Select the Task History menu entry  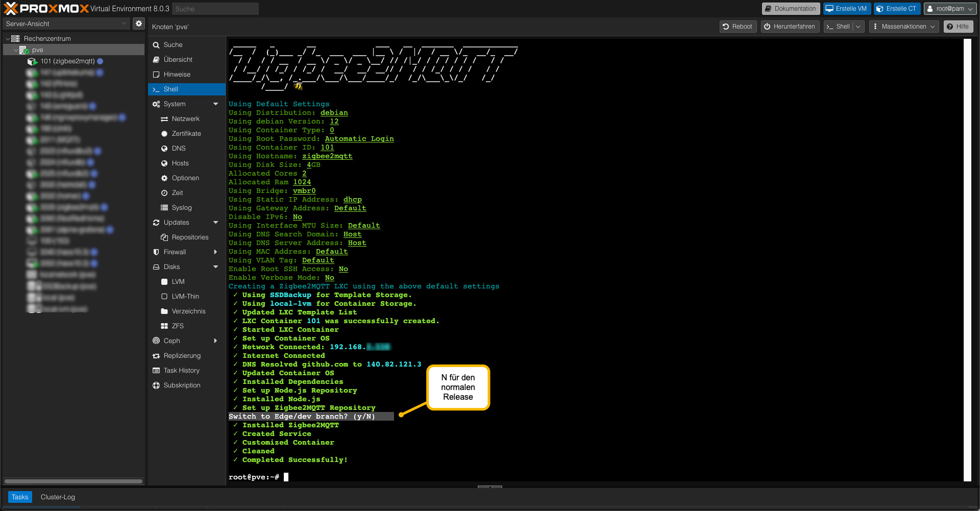pyautogui.click(x=182, y=370)
